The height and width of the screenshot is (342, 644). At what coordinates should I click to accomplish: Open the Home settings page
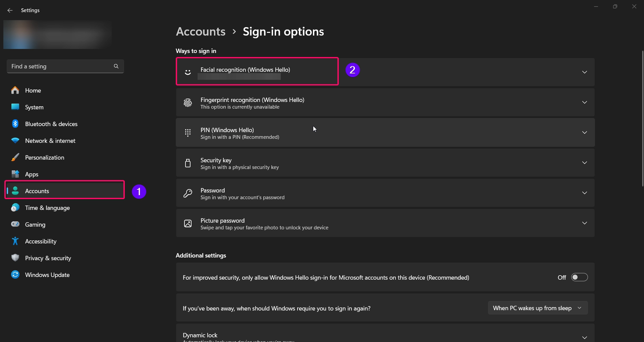[65, 90]
